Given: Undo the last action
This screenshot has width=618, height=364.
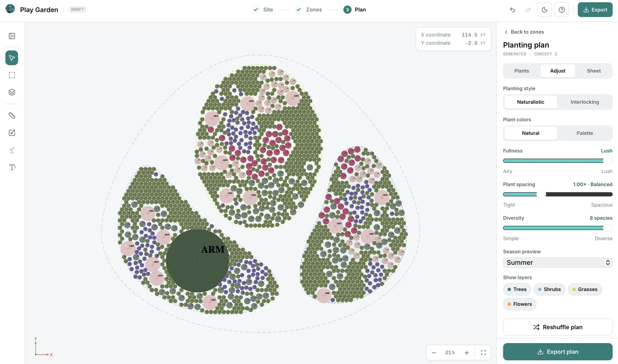Looking at the screenshot, I should (513, 10).
